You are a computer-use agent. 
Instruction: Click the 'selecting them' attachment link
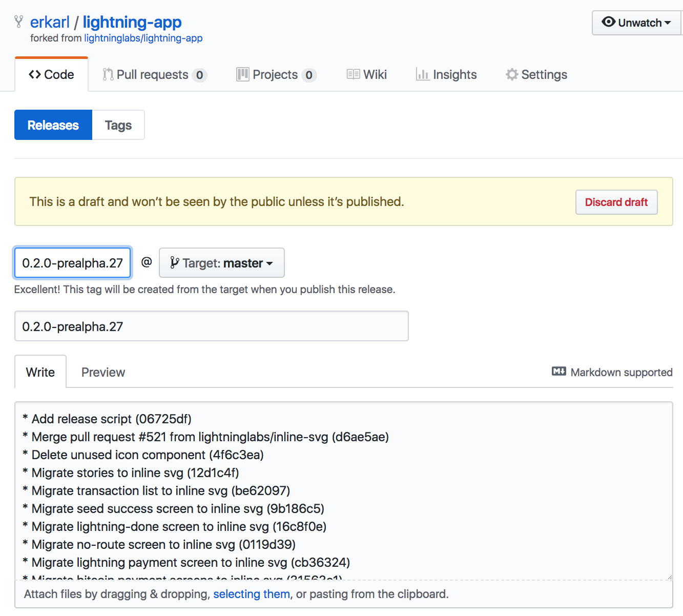(252, 594)
